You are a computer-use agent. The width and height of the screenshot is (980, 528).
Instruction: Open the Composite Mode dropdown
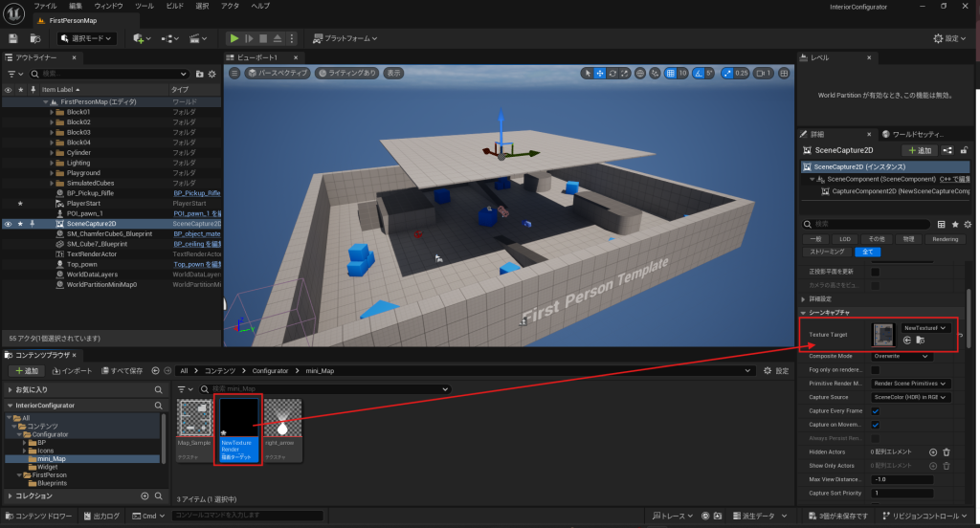click(x=900, y=356)
